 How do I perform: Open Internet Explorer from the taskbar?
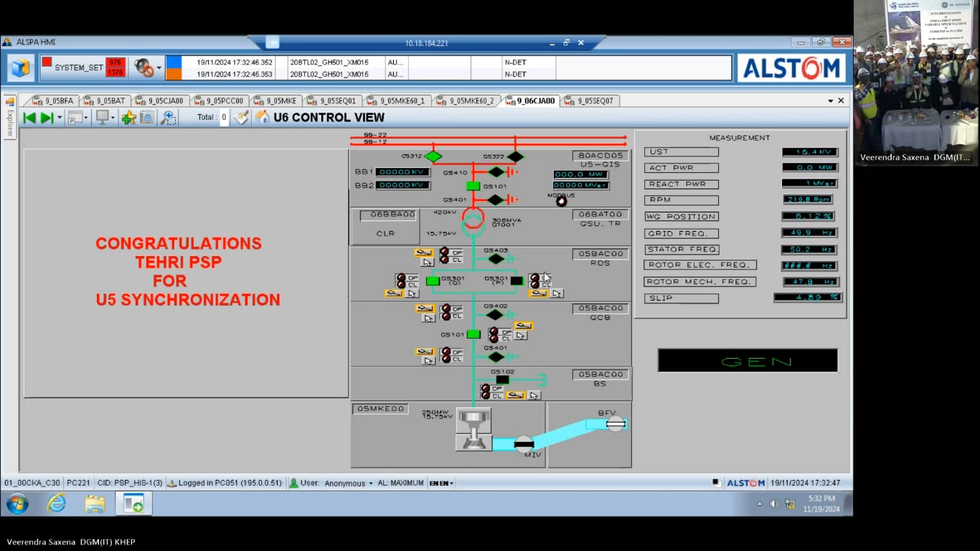[x=56, y=504]
